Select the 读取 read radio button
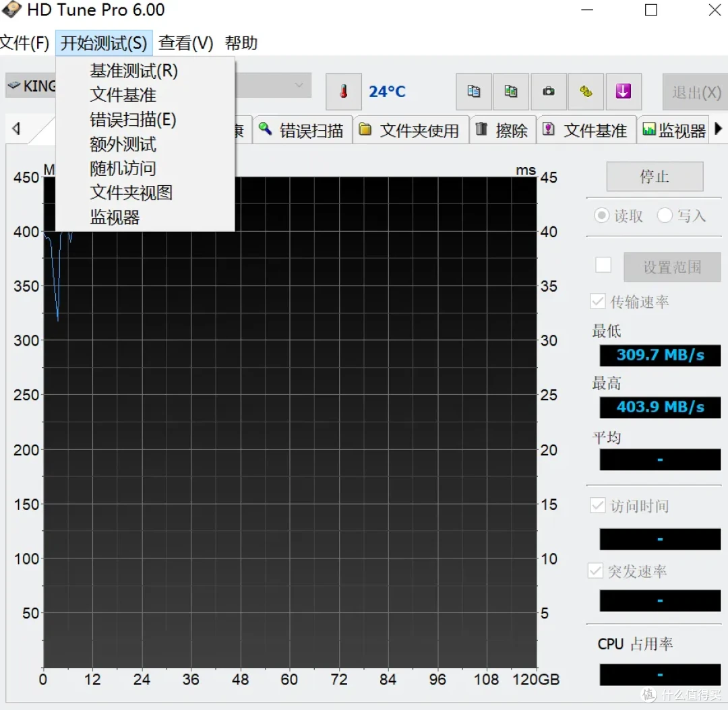This screenshot has height=710, width=728. pos(602,216)
